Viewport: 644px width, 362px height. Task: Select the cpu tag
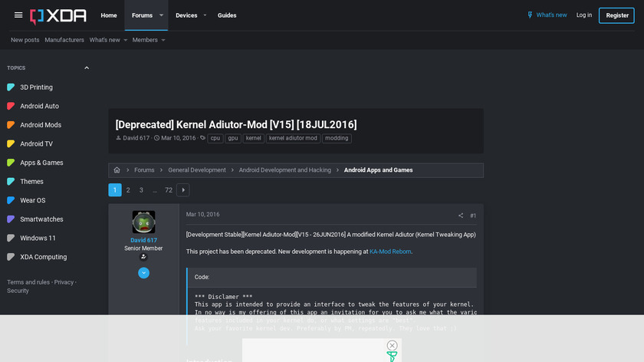coord(215,138)
